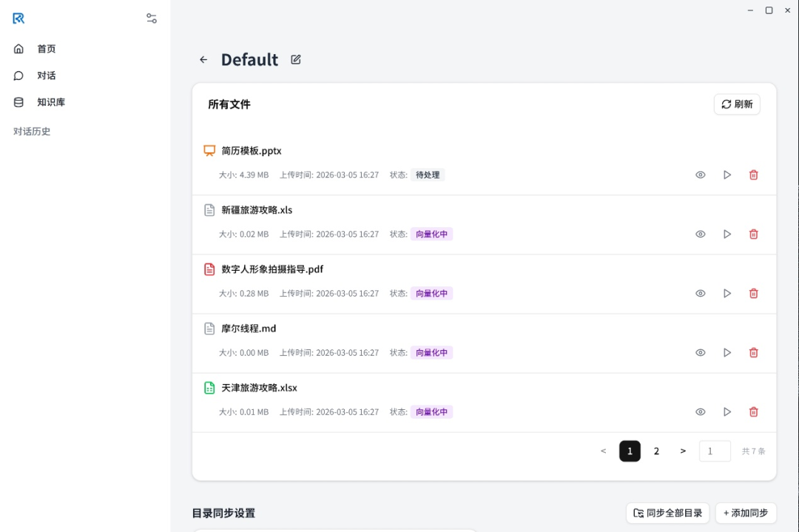Click 对话历史 label in sidebar
This screenshot has width=799, height=532.
point(32,132)
